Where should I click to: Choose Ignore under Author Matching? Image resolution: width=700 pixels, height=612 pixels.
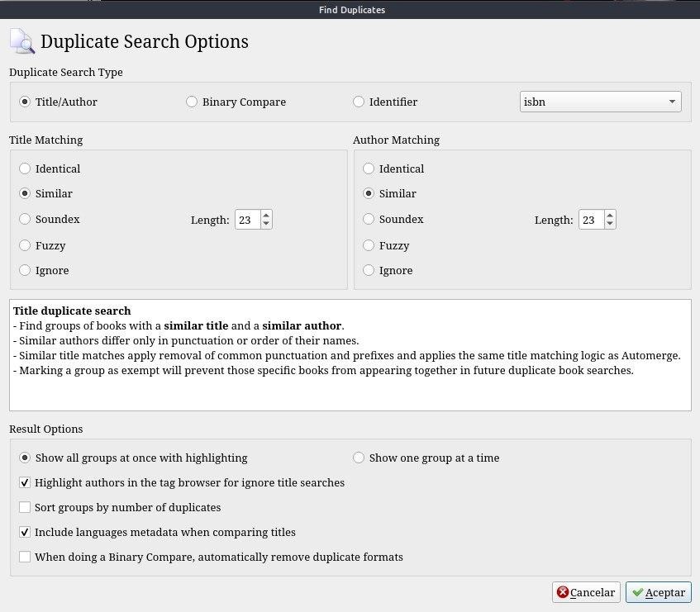388,270
